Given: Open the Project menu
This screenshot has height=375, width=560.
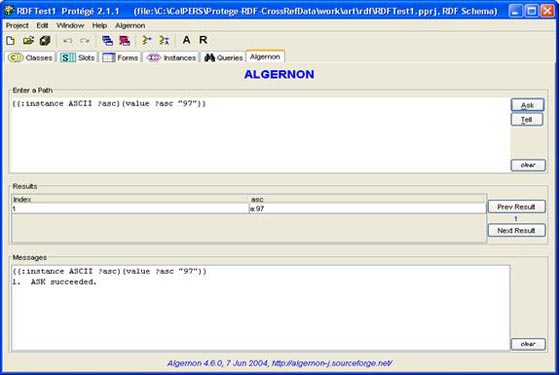Looking at the screenshot, I should tap(17, 25).
